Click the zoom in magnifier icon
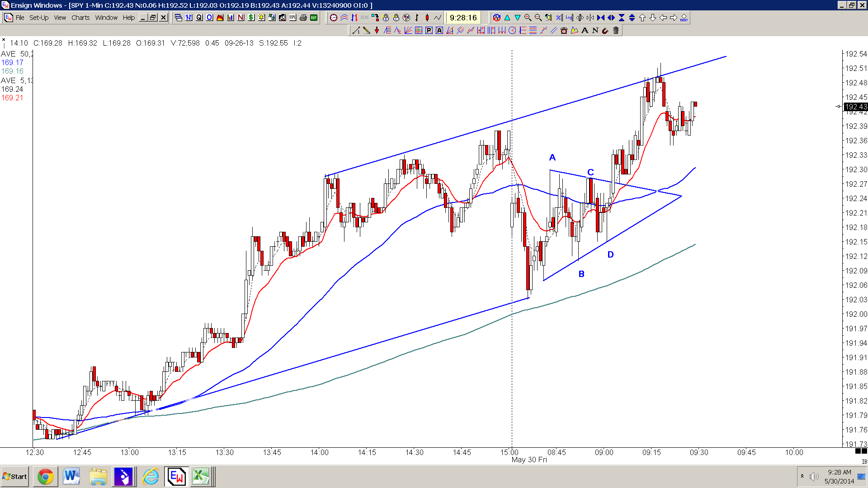The width and height of the screenshot is (868, 488). 528,18
